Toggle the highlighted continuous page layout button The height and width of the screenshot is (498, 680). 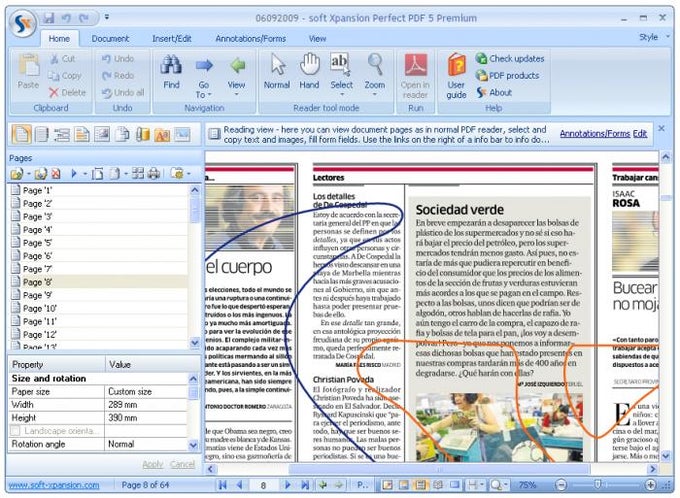[420, 485]
